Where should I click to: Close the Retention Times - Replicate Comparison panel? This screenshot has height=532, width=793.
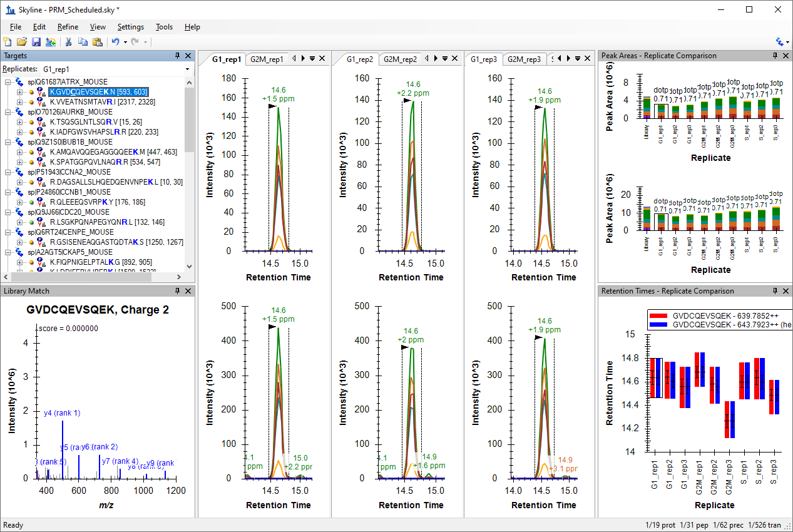pyautogui.click(x=786, y=291)
